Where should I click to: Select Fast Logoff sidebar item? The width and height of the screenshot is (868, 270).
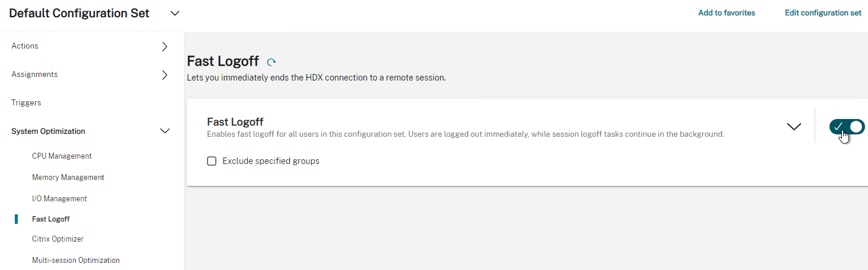click(x=51, y=219)
